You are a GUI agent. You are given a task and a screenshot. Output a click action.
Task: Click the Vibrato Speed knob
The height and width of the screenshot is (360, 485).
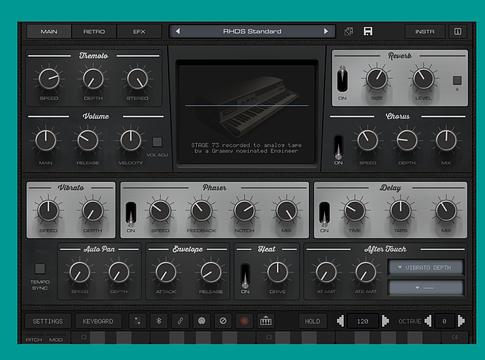[48, 211]
